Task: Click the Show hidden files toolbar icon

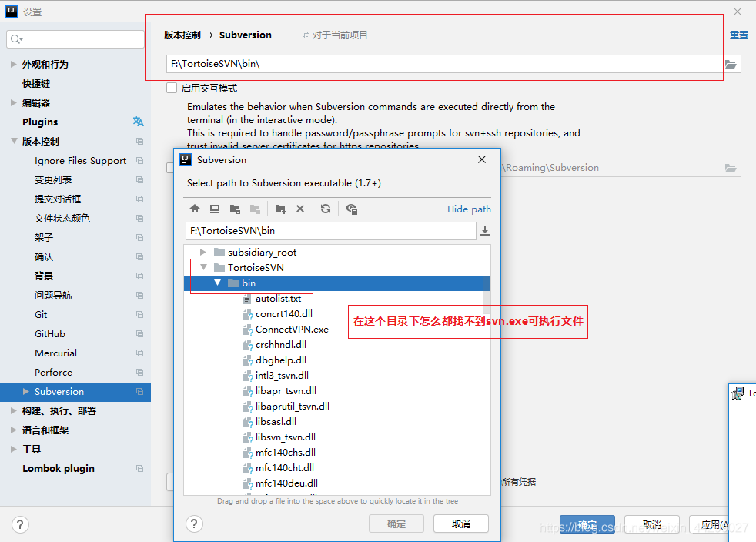Action: coord(352,209)
